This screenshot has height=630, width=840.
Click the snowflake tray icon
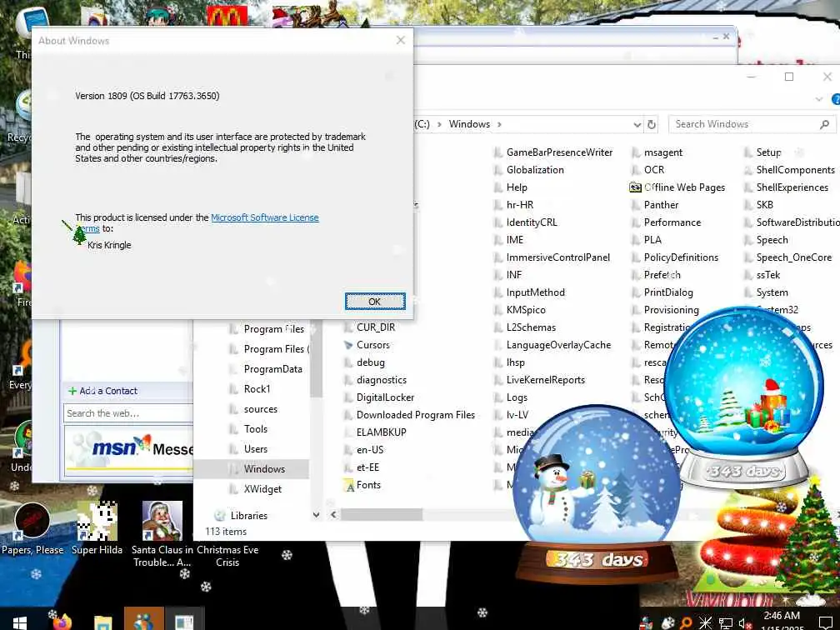[x=706, y=622]
